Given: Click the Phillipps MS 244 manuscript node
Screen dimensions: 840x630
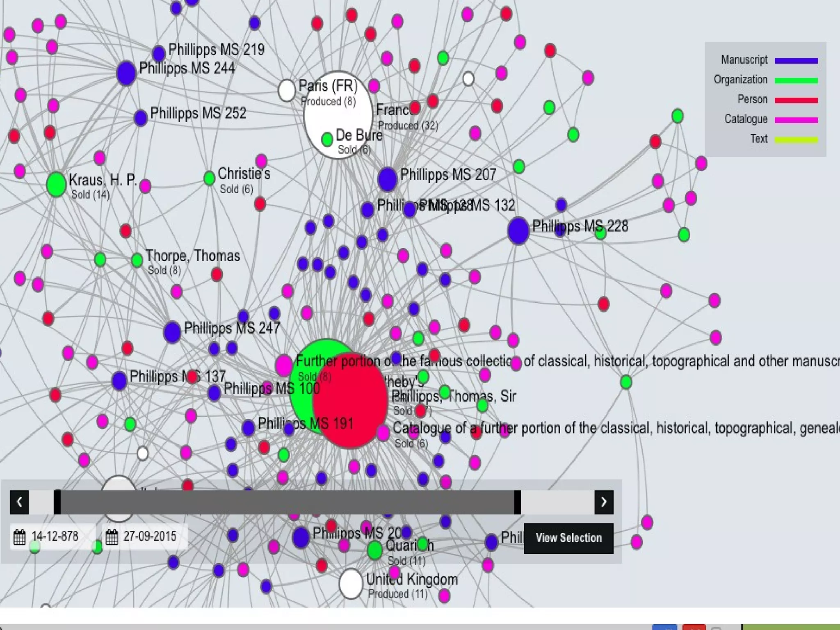Looking at the screenshot, I should click(126, 73).
